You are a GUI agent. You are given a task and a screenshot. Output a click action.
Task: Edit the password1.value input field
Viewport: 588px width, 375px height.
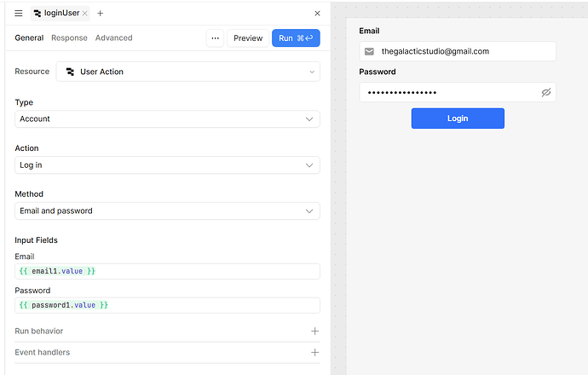pyautogui.click(x=167, y=305)
